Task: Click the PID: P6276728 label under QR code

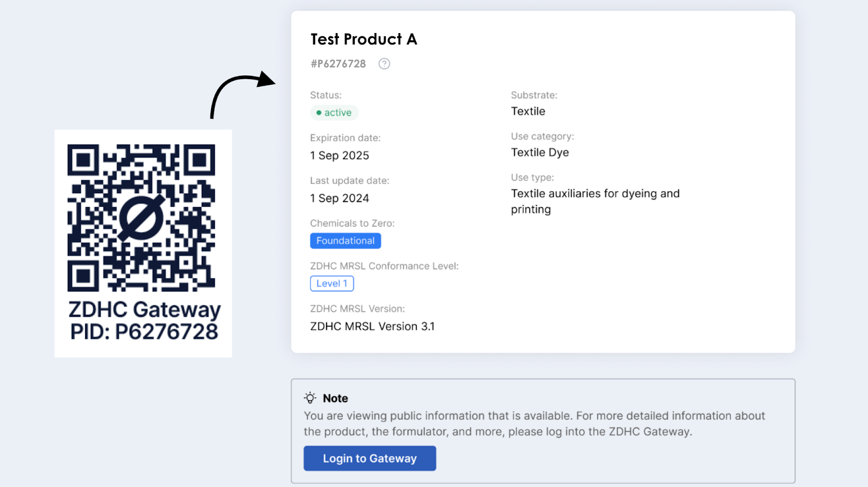Action: [x=144, y=332]
